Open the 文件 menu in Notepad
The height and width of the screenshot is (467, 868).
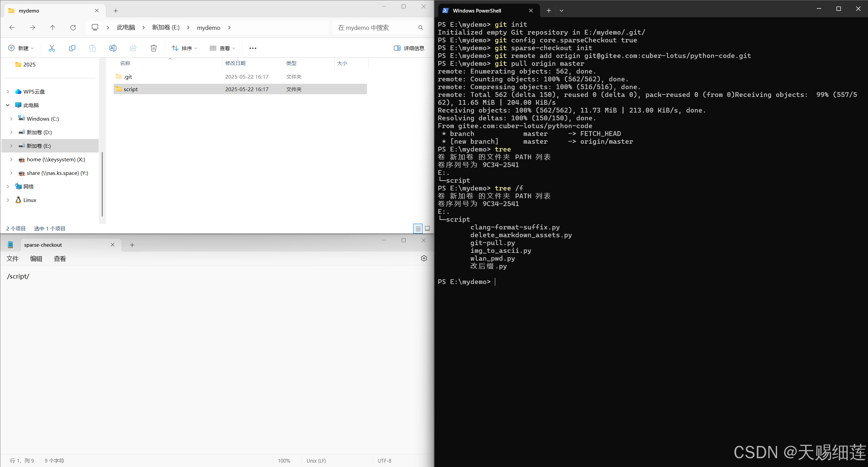(x=13, y=259)
